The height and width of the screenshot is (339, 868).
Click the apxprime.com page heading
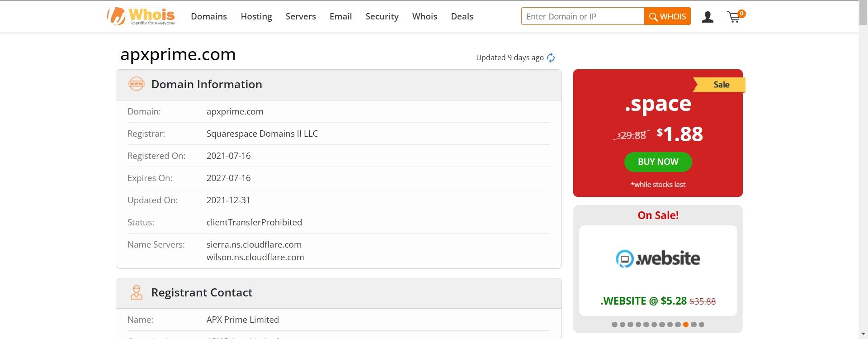pos(178,54)
